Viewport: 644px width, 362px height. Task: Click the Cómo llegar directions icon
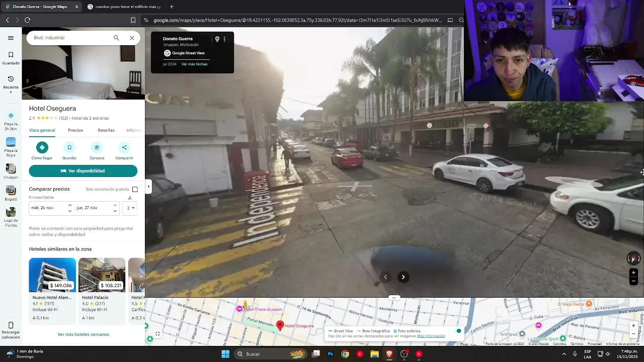[x=42, y=147]
